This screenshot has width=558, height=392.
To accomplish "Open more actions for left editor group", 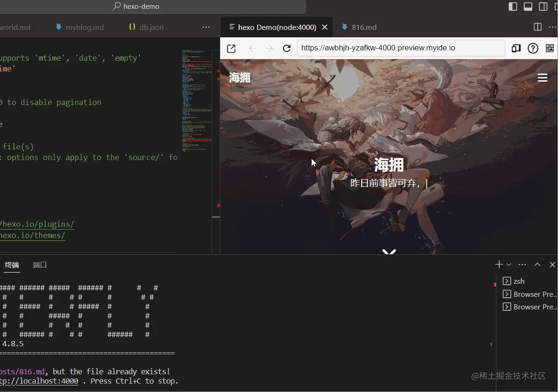I will (206, 27).
